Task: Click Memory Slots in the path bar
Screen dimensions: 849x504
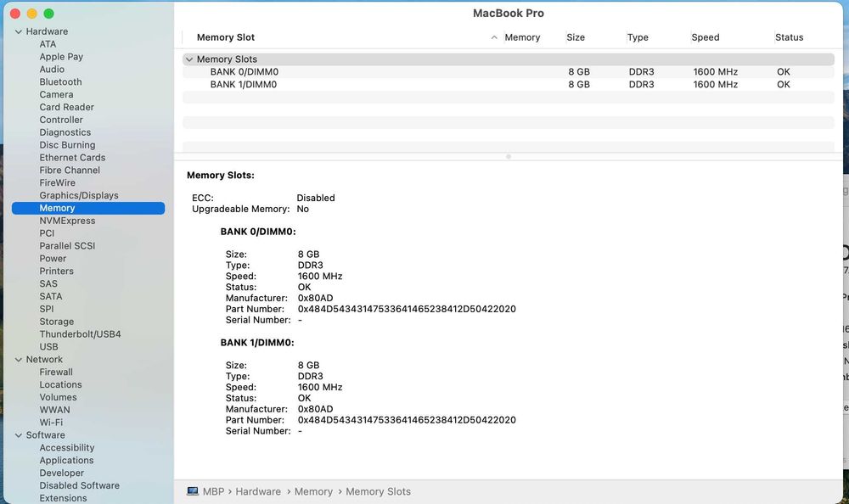Action: [x=379, y=491]
